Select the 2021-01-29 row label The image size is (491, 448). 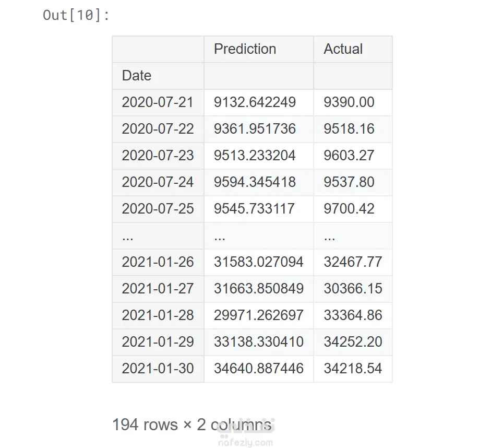[158, 342]
